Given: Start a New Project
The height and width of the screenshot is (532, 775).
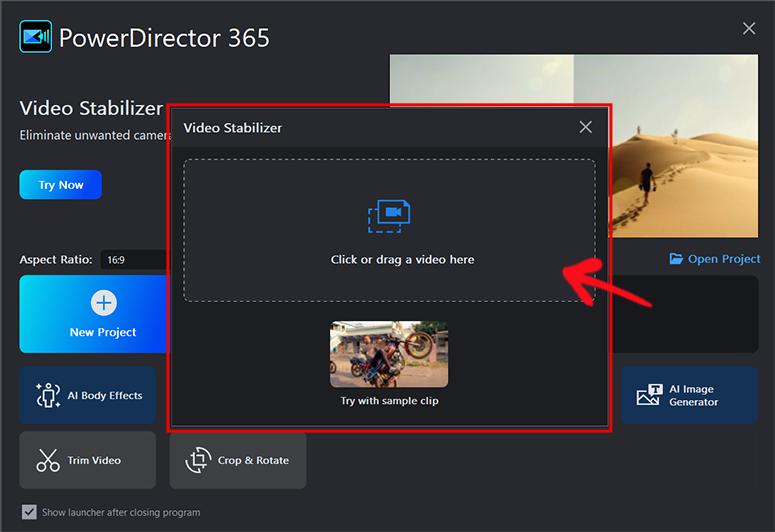Looking at the screenshot, I should (94, 314).
